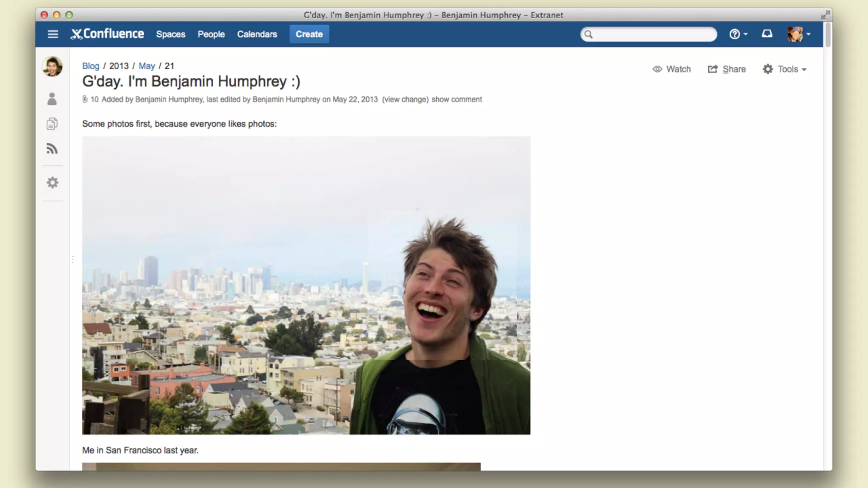Click the Share button
This screenshot has width=868, height=488.
coord(727,69)
